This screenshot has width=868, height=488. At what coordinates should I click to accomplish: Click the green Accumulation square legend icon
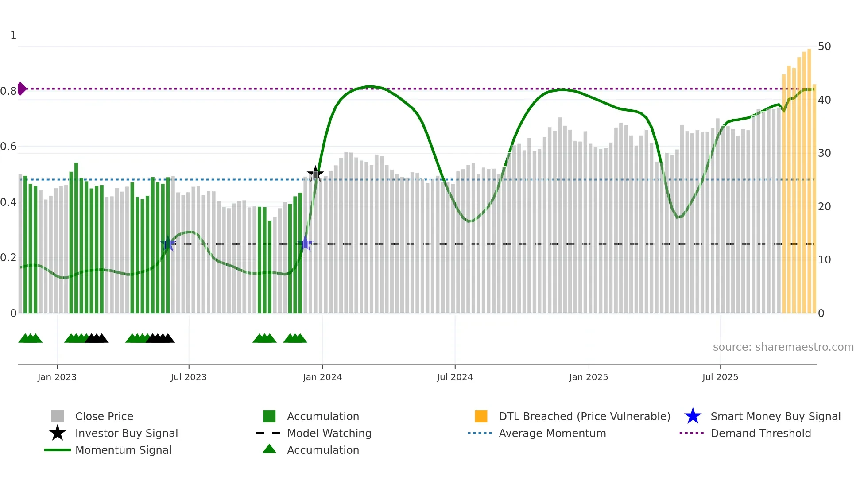[x=269, y=416]
